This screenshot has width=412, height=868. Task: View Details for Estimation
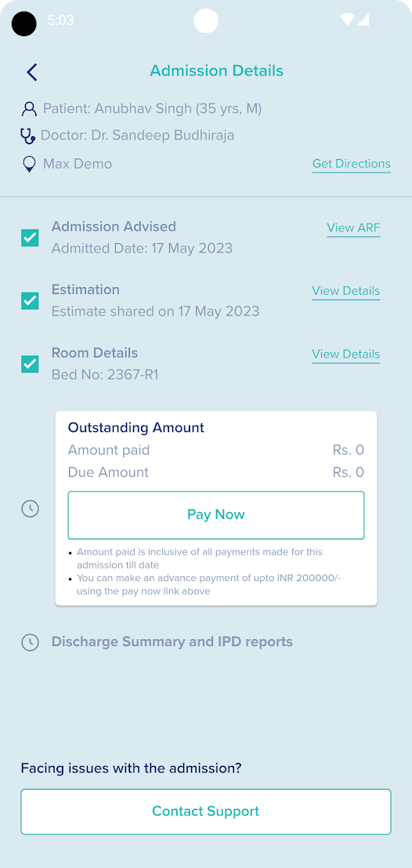tap(345, 291)
